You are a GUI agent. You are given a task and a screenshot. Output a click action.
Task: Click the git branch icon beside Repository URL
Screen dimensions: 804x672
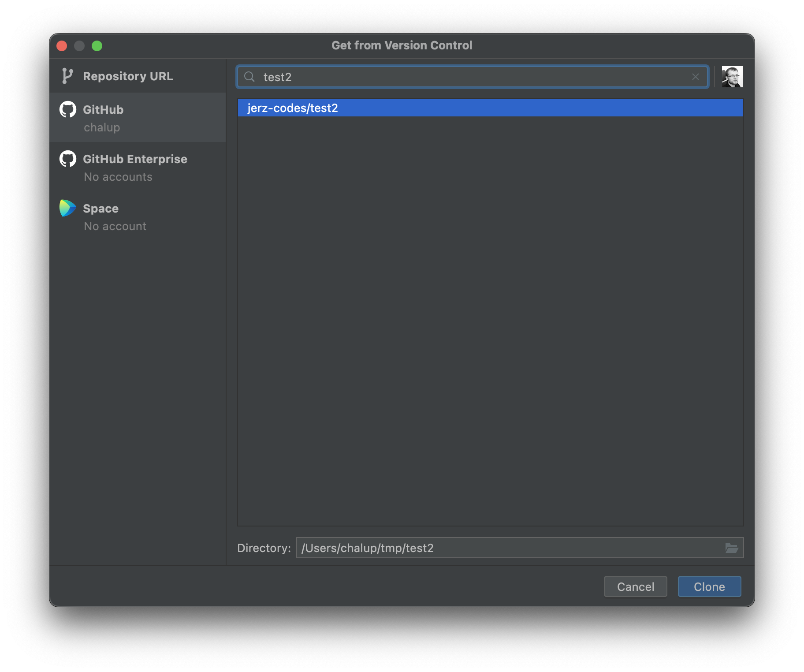click(x=67, y=76)
